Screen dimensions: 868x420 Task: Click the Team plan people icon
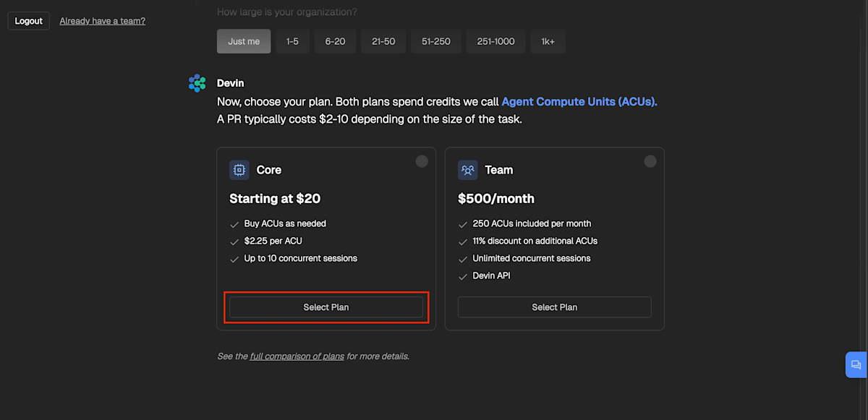(468, 170)
